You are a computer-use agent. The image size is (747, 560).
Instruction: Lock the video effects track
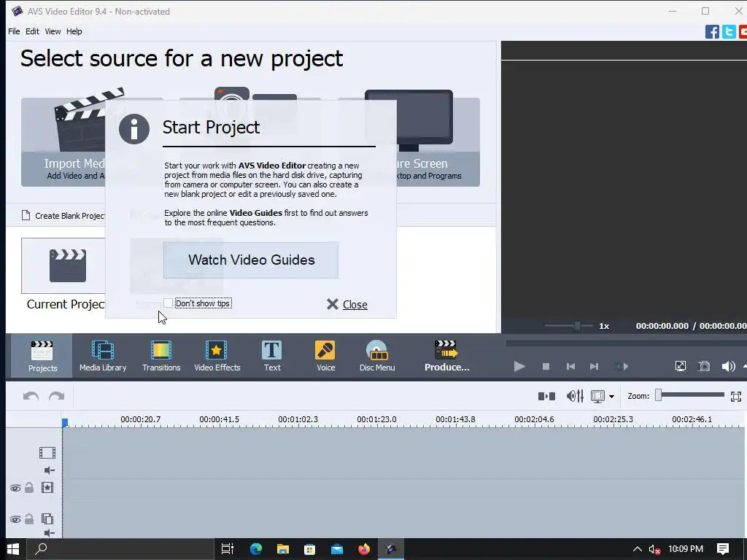(29, 488)
